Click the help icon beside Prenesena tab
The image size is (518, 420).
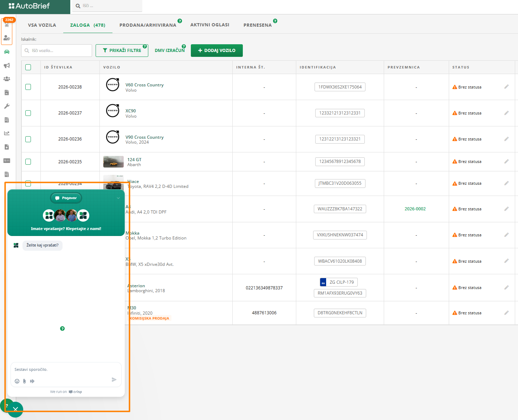[275, 21]
